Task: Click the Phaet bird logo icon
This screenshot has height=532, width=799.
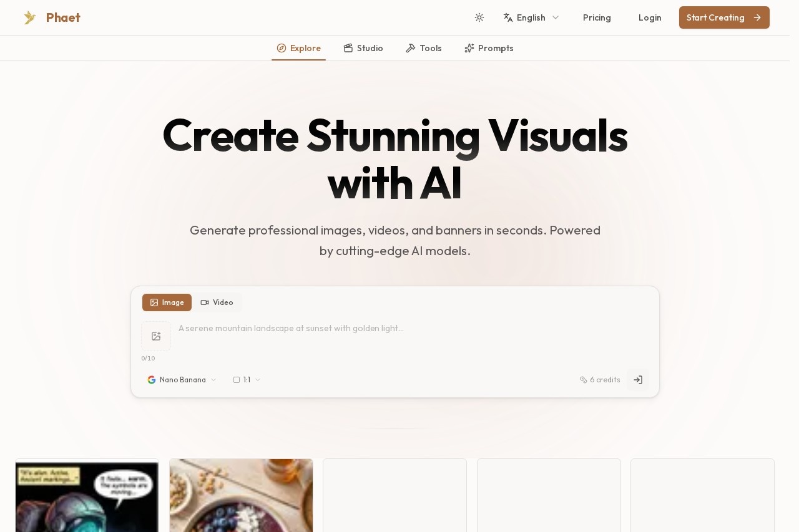Action: 30,17
